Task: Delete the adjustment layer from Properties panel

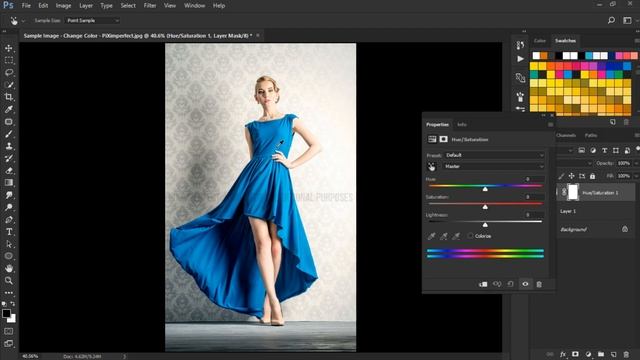Action: (539, 284)
